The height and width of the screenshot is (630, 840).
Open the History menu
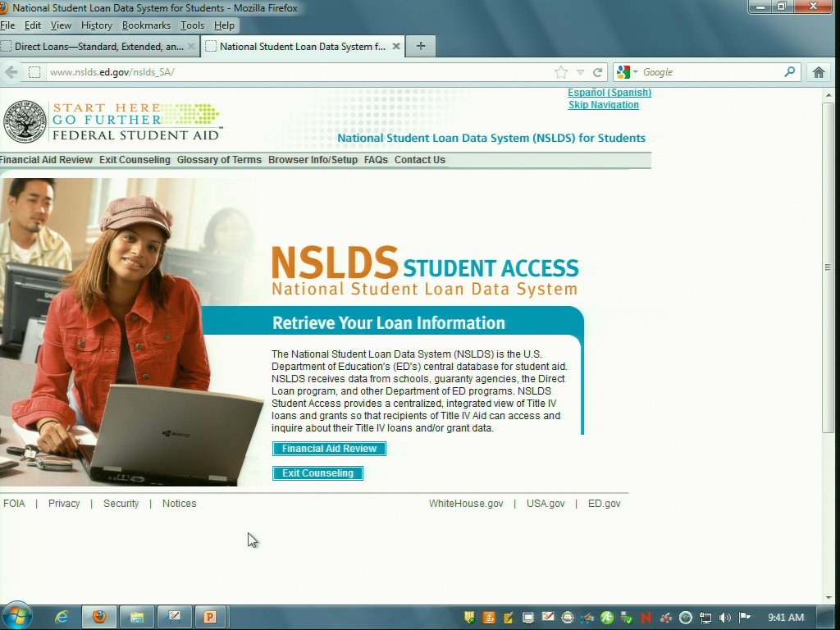[96, 25]
